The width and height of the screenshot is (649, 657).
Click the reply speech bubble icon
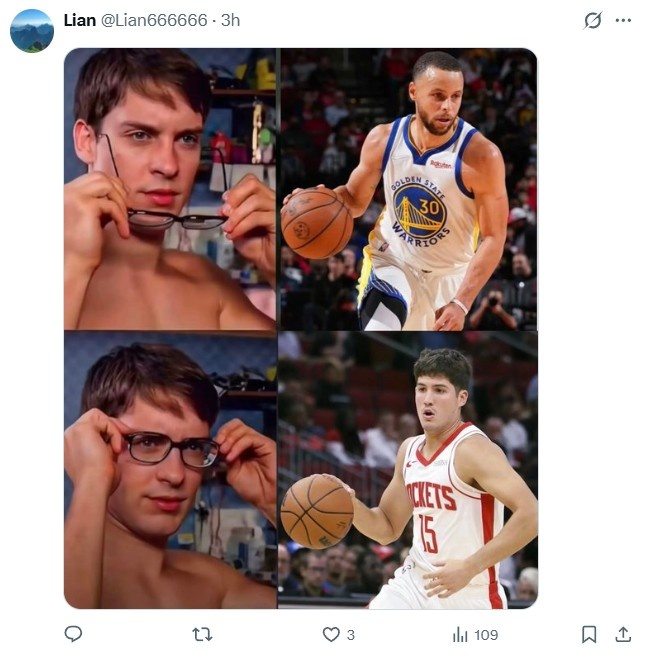(x=73, y=634)
